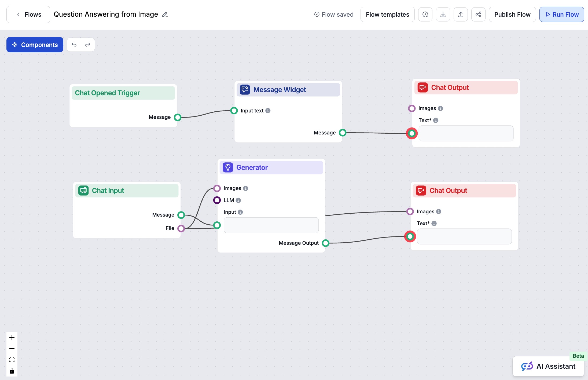Go back to Flows

pyautogui.click(x=28, y=14)
